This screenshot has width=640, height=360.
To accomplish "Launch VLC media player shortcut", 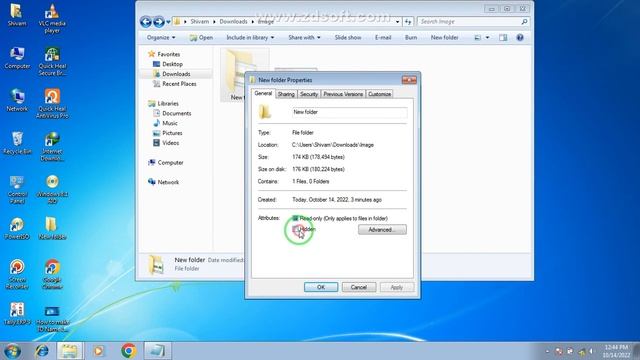I will point(52,18).
